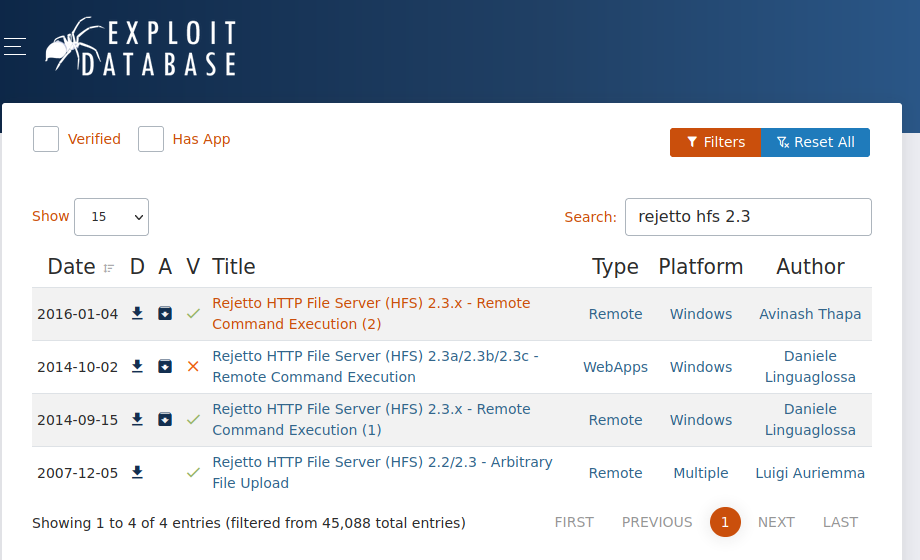Toggle the Has App checkbox

[151, 139]
